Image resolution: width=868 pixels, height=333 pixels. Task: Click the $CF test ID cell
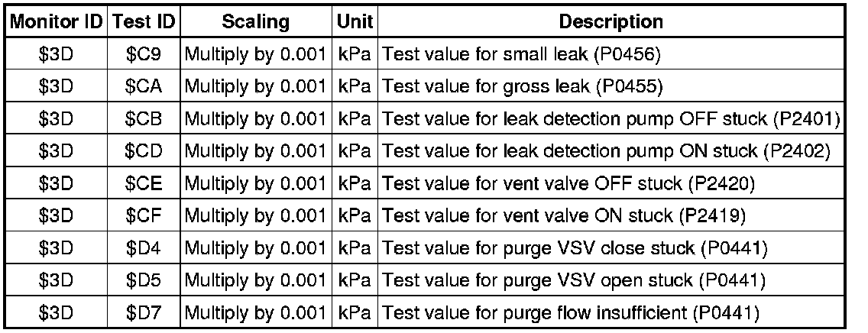pyautogui.click(x=144, y=215)
